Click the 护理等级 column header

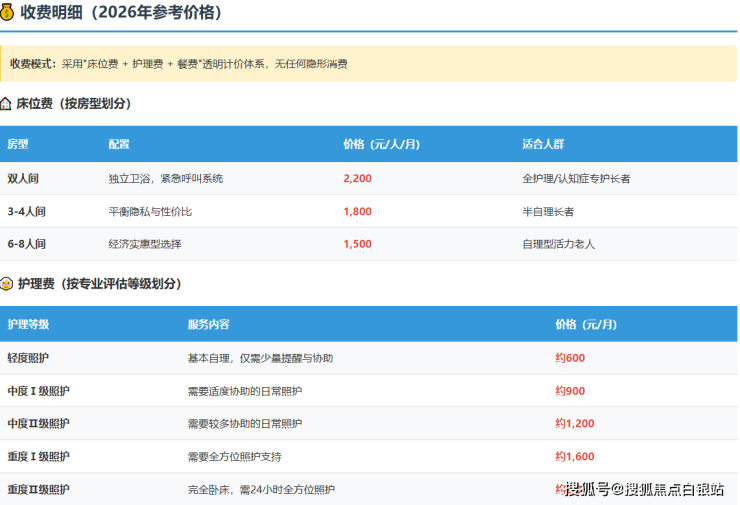click(28, 324)
